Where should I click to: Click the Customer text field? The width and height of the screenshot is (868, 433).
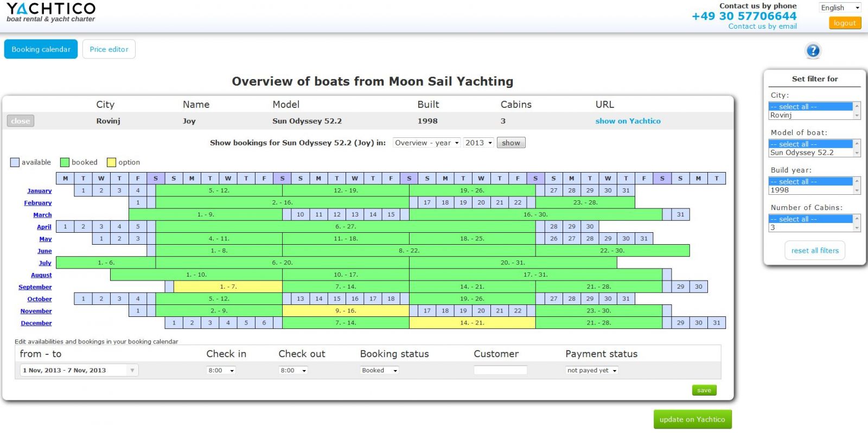pyautogui.click(x=500, y=371)
